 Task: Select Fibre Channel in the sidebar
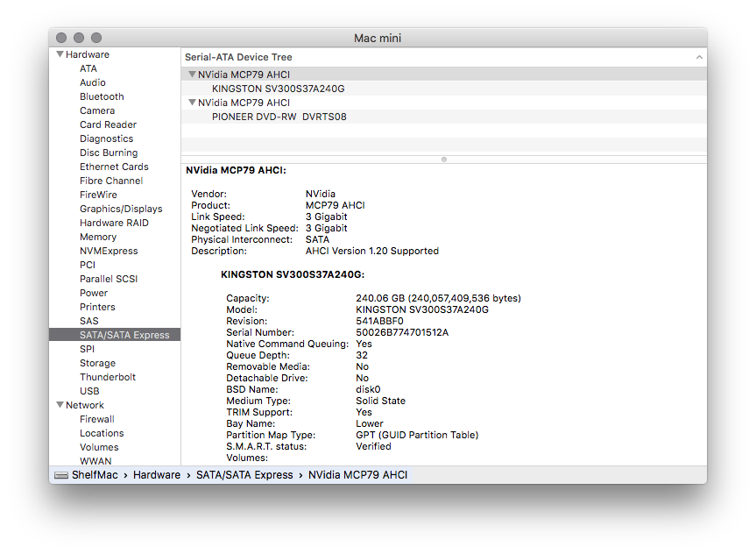[x=111, y=181]
